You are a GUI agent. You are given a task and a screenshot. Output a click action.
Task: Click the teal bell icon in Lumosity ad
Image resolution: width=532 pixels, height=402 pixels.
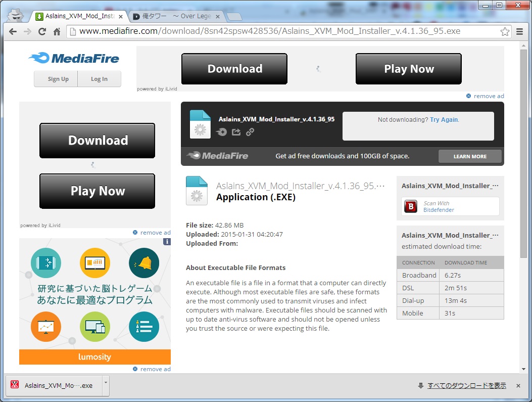144,263
